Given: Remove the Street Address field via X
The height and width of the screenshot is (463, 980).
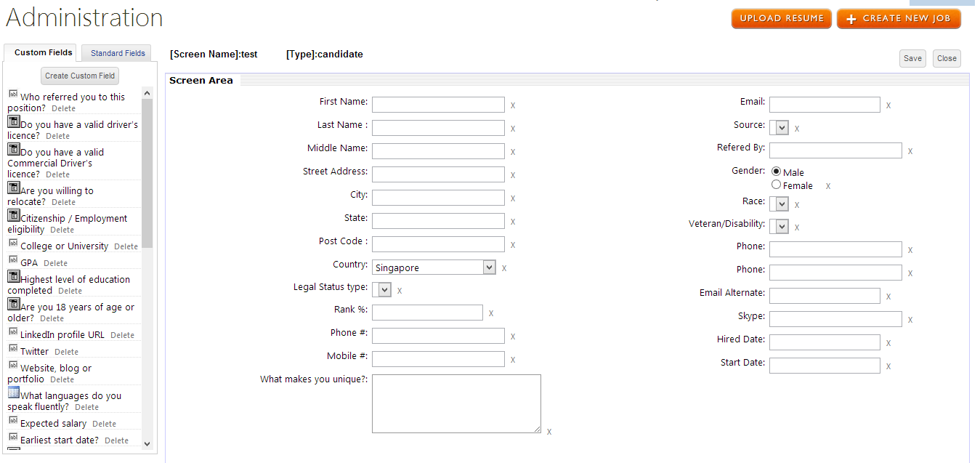Looking at the screenshot, I should (513, 175).
